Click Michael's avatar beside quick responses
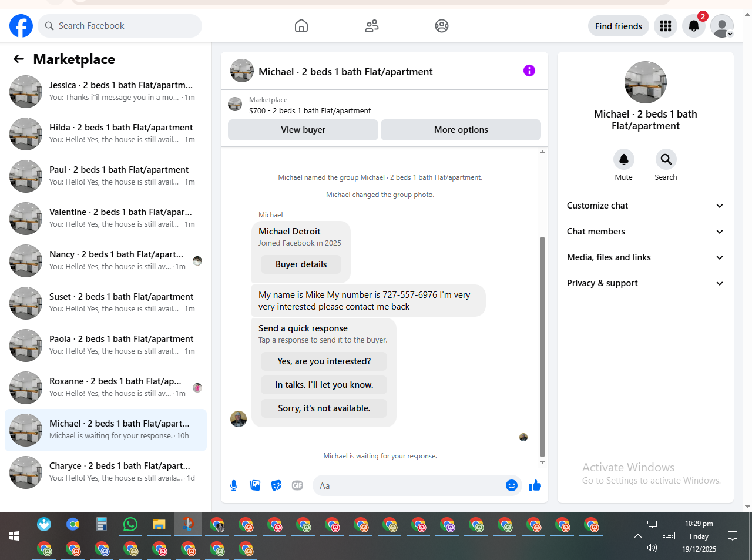Screen dimensions: 752x560 coord(239,419)
